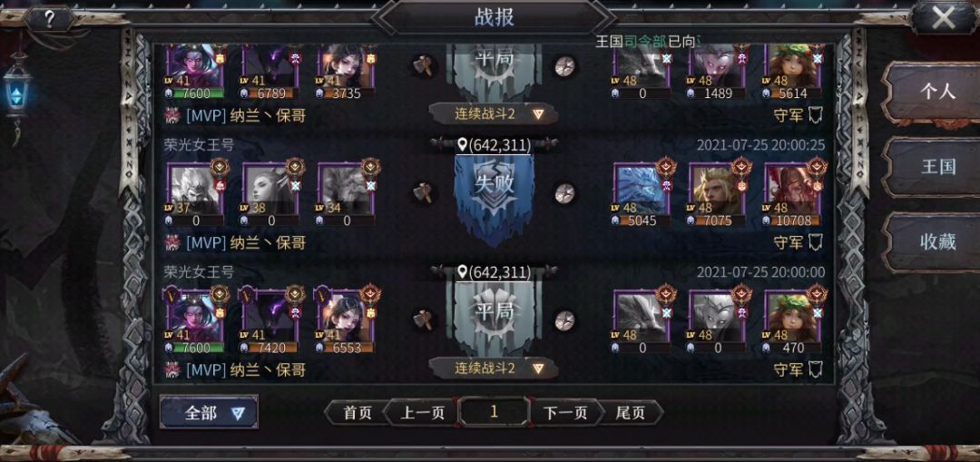Switch to the 个人 tab
Image resolution: width=980 pixels, height=462 pixels.
pos(936,92)
